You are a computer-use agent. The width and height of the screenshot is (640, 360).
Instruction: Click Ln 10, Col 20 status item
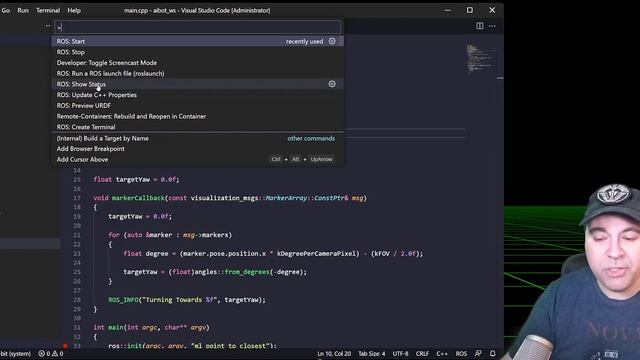(x=334, y=353)
